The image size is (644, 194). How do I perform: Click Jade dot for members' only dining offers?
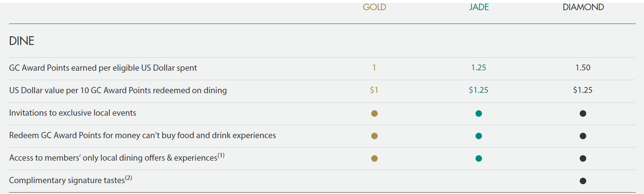coord(479,158)
